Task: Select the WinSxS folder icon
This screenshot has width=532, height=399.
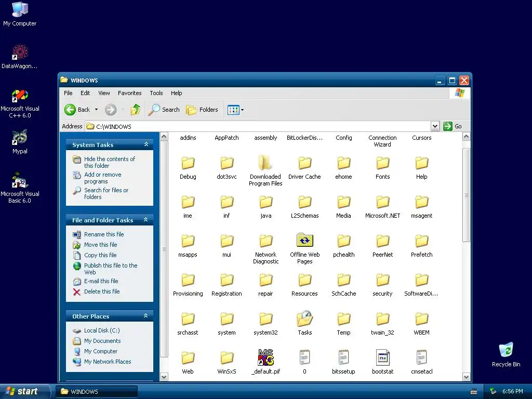Action: click(x=227, y=357)
